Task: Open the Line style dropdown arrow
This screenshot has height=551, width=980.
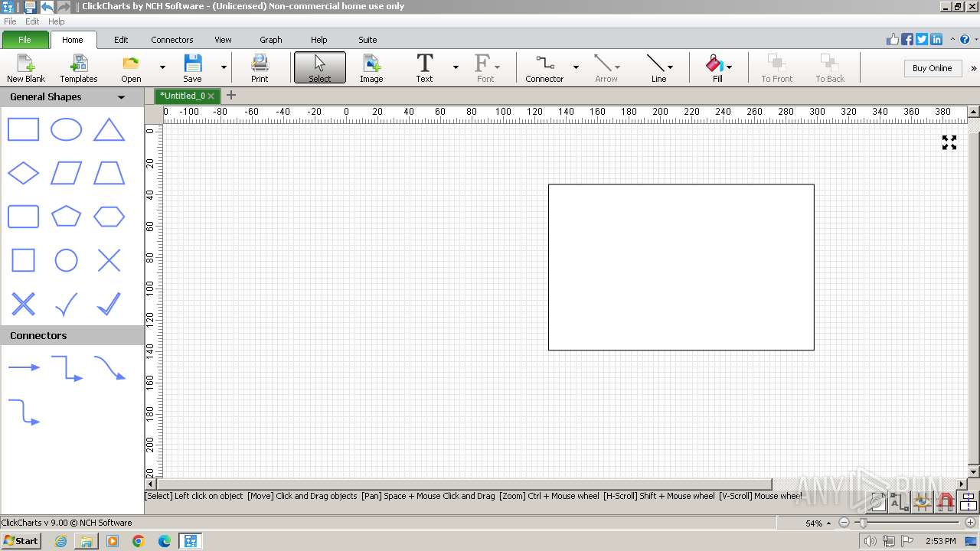Action: [x=671, y=67]
